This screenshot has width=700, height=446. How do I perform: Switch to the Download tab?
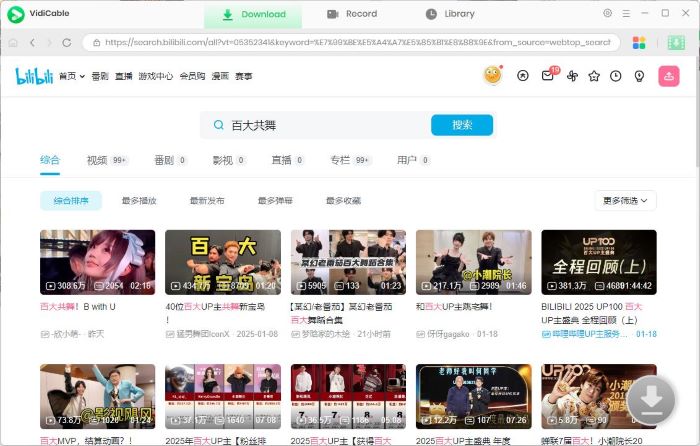[253, 14]
